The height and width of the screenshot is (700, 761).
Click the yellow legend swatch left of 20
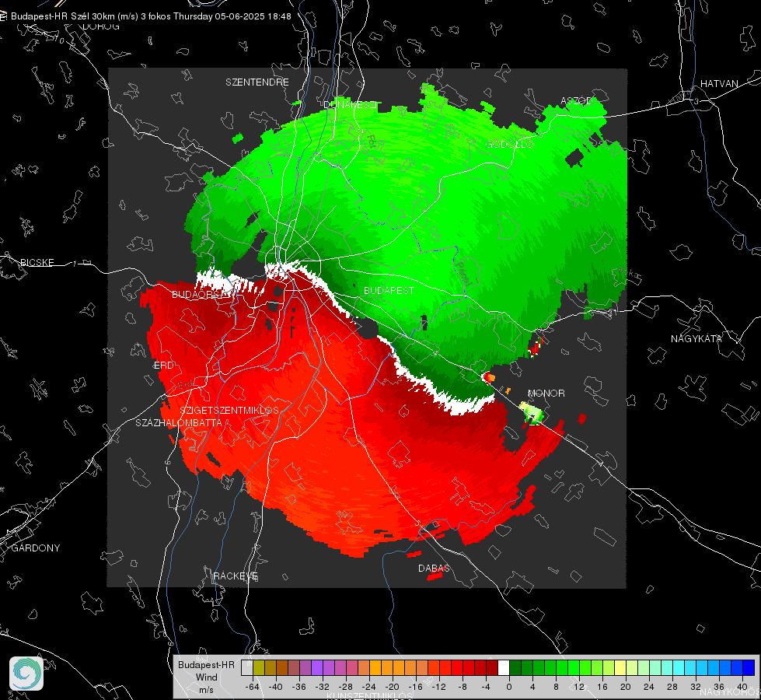(x=620, y=667)
